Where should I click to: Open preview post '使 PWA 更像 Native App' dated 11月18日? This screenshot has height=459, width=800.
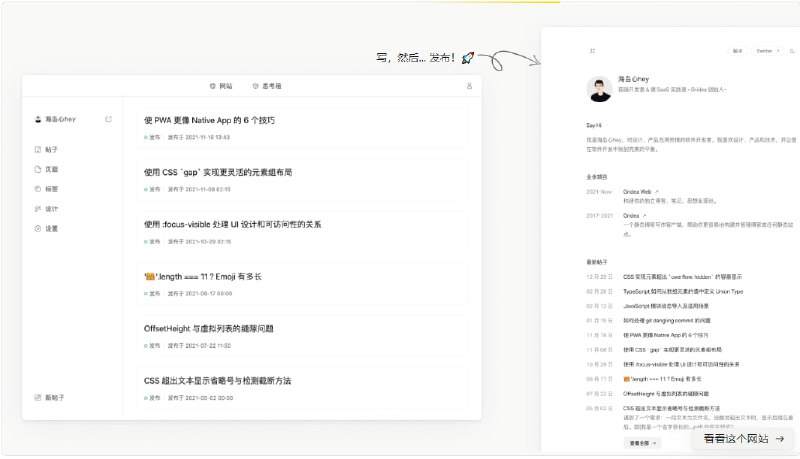click(x=666, y=335)
